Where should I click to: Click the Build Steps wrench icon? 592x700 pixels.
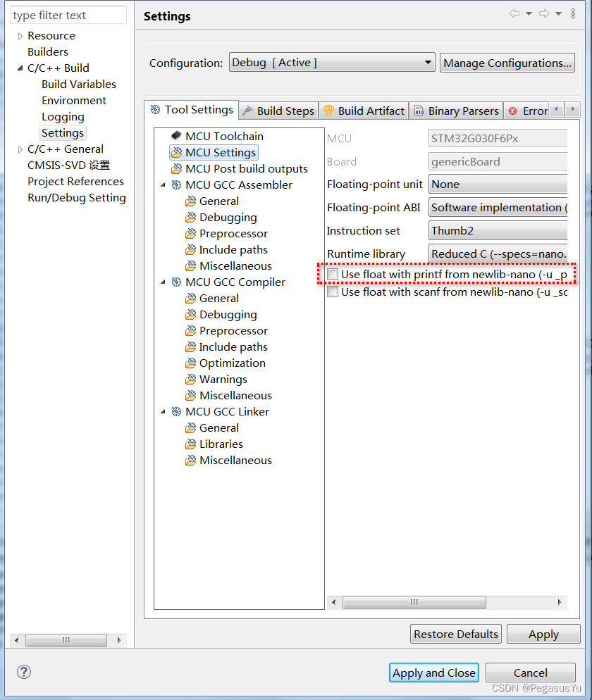[247, 111]
